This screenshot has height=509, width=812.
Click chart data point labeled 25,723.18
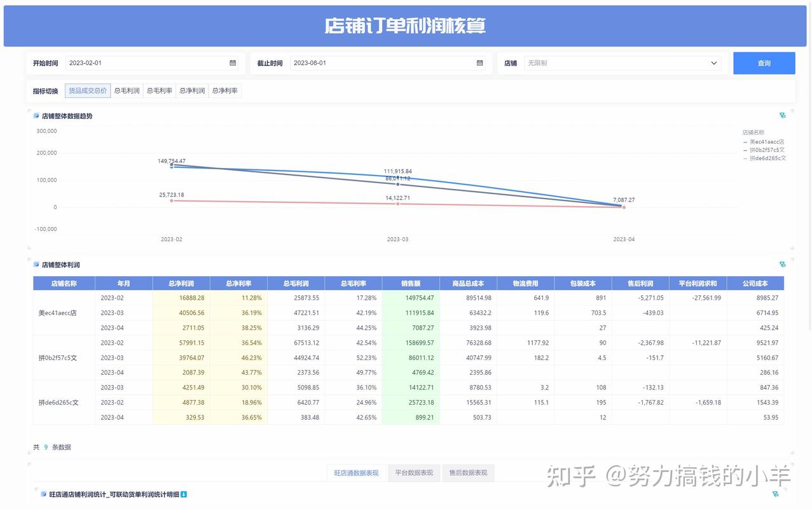click(172, 200)
